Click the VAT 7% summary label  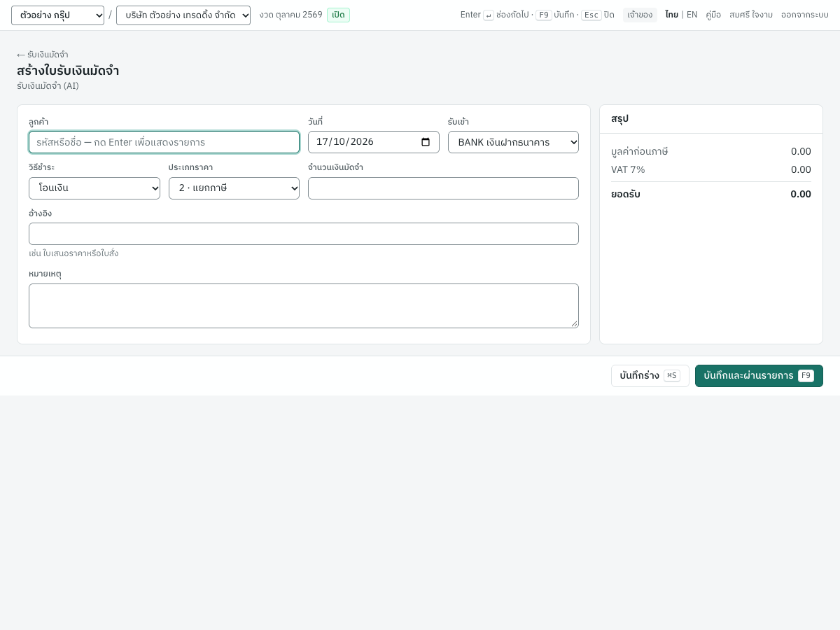[x=628, y=169]
